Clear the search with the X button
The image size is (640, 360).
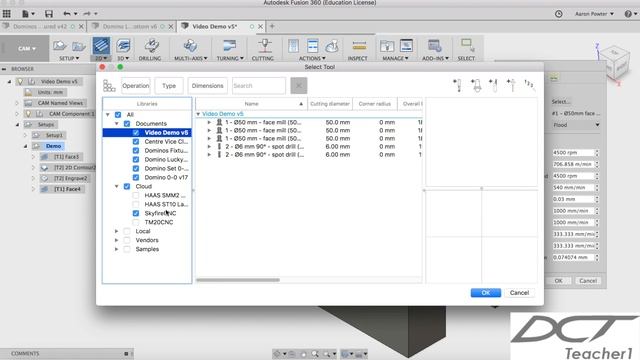click(x=299, y=86)
